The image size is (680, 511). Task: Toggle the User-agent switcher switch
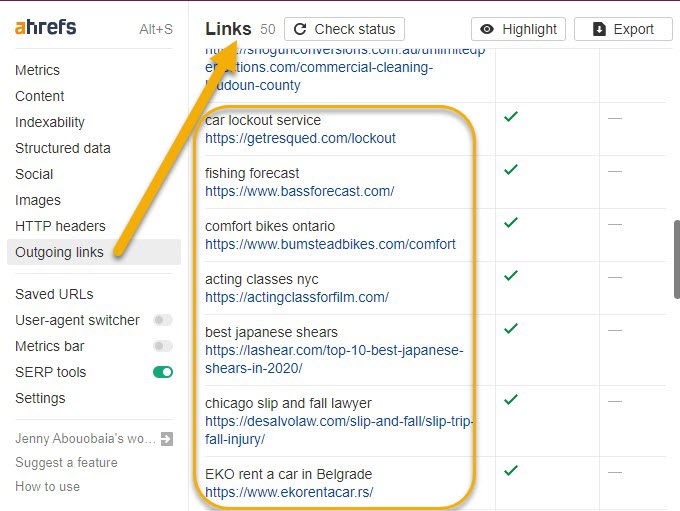click(x=162, y=320)
